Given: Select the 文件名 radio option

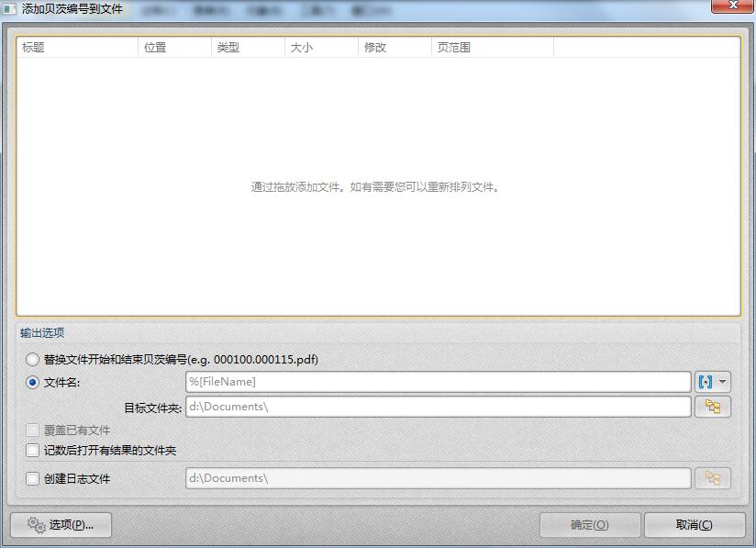Looking at the screenshot, I should tap(33, 383).
